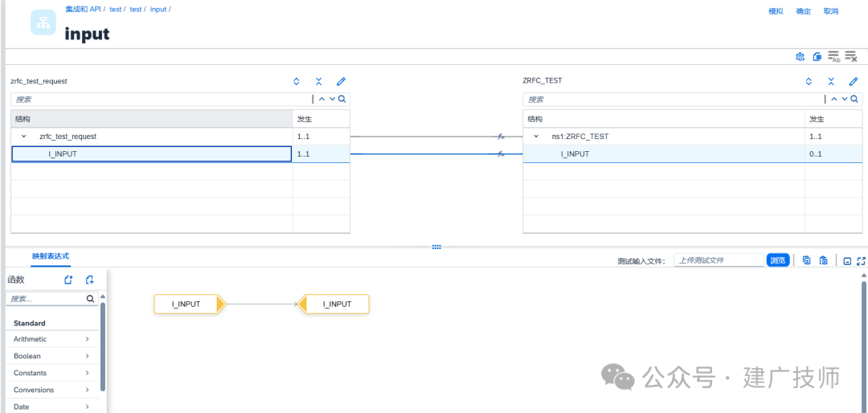Viewport: 868px width, 413px height.
Task: Edit the ZRFC_TEST target structure pencil
Action: [853, 81]
